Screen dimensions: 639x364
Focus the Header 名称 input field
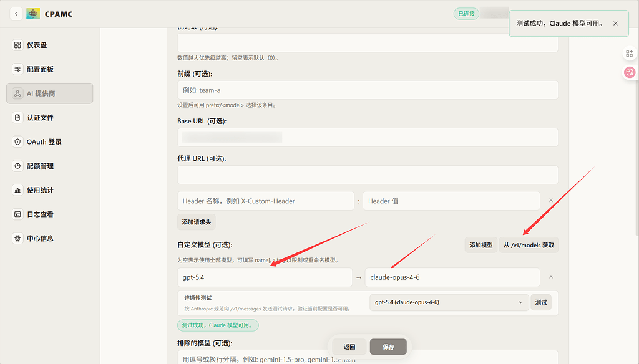[266, 201]
